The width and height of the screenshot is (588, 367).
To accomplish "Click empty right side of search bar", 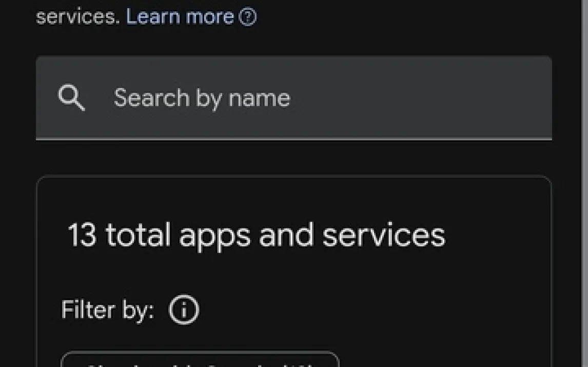I will point(462,97).
